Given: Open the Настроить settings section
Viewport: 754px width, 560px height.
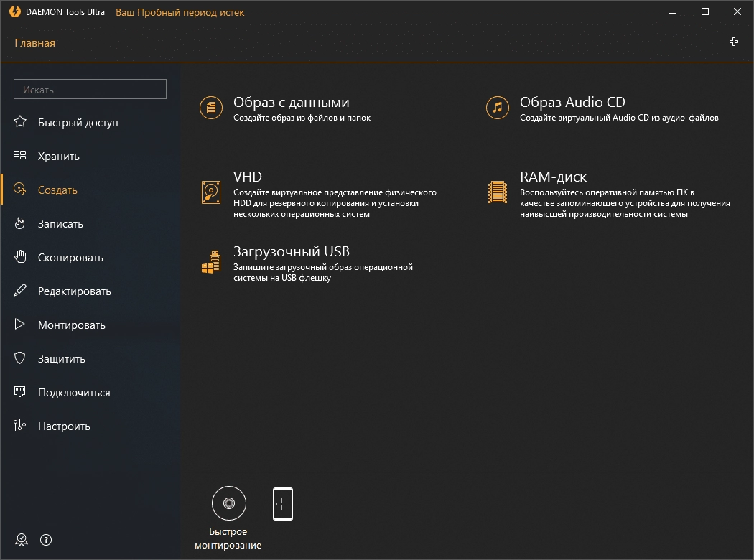Looking at the screenshot, I should 64,426.
